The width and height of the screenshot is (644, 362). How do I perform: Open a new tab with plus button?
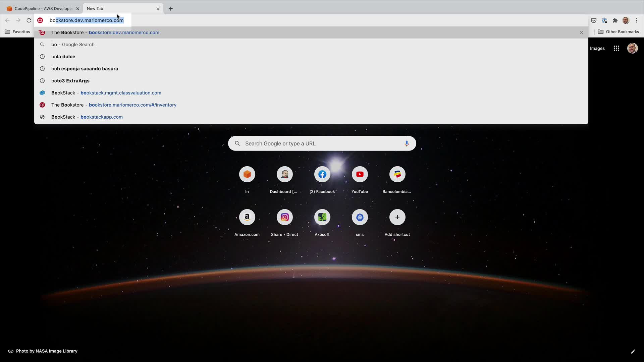coord(171,9)
